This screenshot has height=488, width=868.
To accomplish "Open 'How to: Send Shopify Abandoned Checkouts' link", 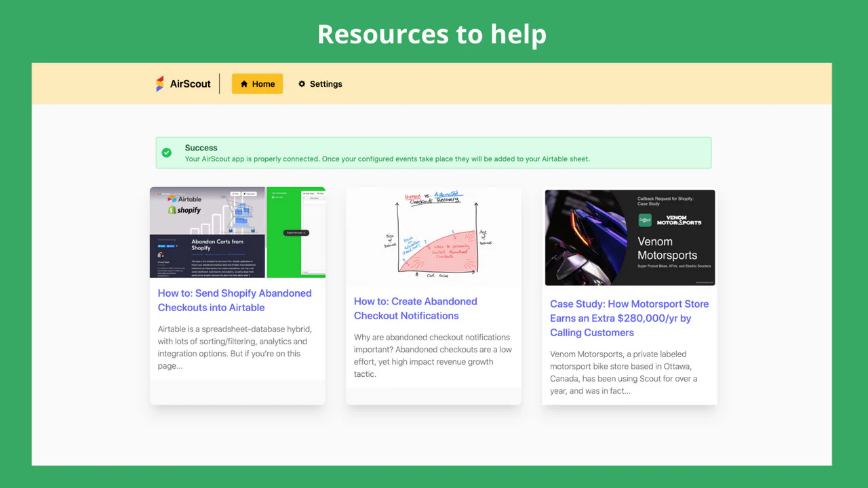I will tap(235, 300).
